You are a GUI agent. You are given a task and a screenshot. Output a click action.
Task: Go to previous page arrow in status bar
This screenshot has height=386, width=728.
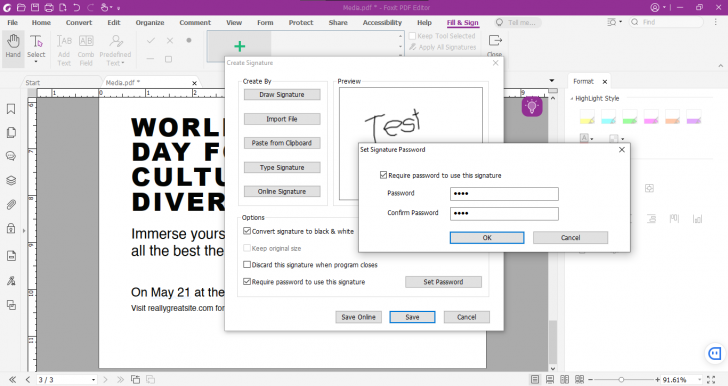[28, 379]
